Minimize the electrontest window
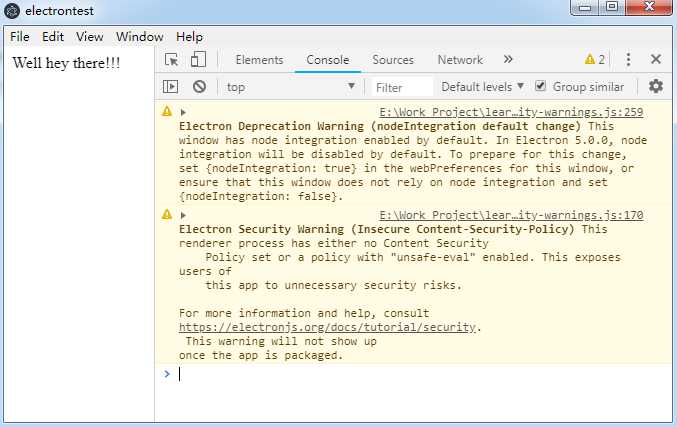The image size is (677, 427). click(x=585, y=7)
